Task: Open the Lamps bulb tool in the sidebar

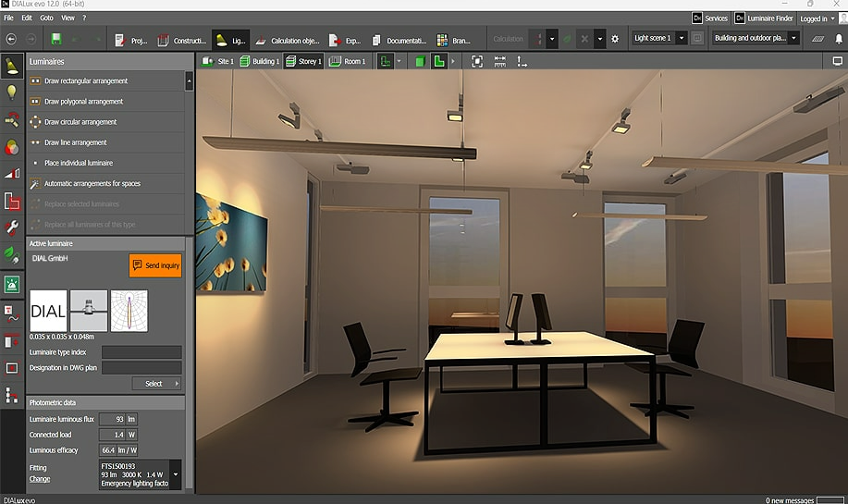Action: click(12, 92)
